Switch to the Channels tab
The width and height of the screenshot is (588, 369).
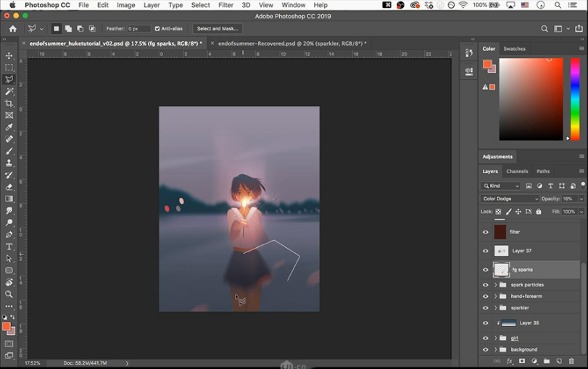point(517,171)
